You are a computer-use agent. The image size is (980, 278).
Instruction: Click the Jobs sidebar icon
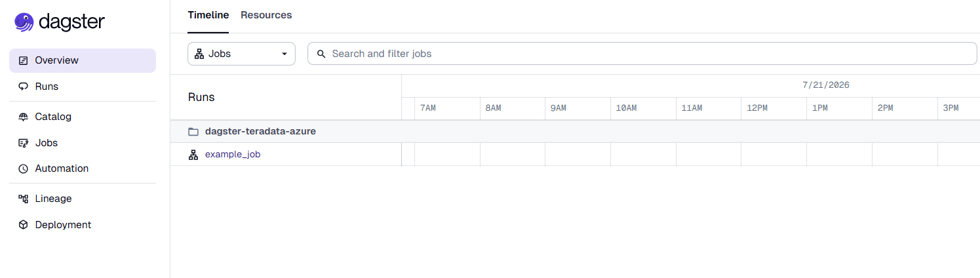[24, 143]
